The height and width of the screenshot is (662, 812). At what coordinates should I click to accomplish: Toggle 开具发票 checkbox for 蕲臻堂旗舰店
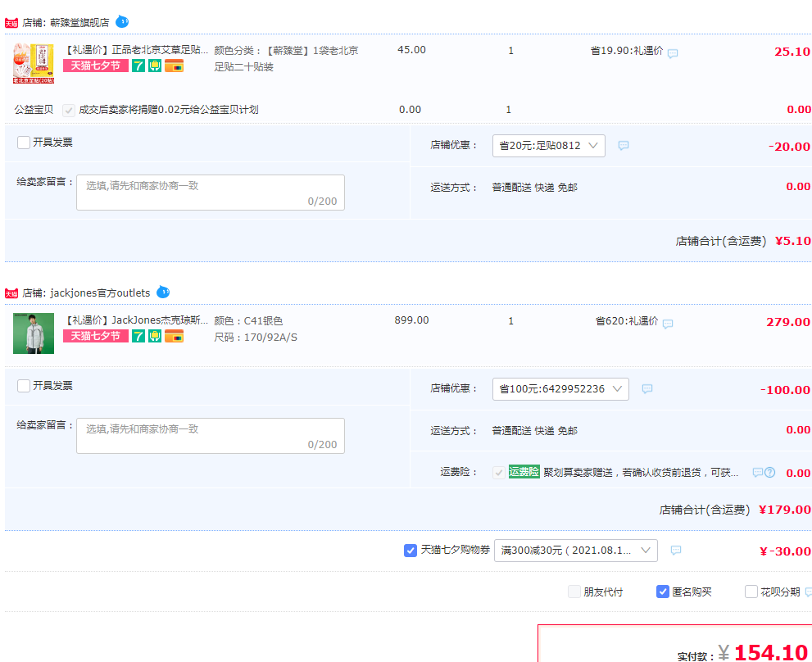(24, 143)
